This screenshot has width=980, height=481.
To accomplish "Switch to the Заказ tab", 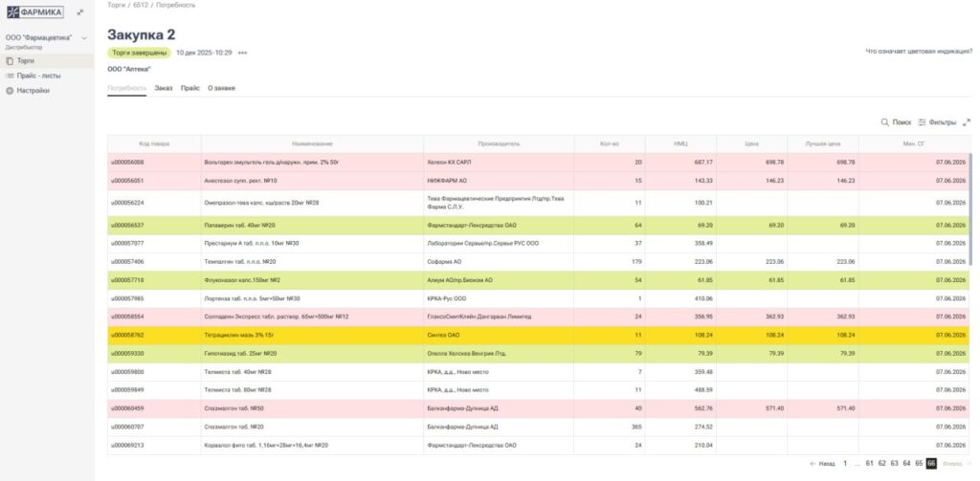I will click(x=164, y=88).
